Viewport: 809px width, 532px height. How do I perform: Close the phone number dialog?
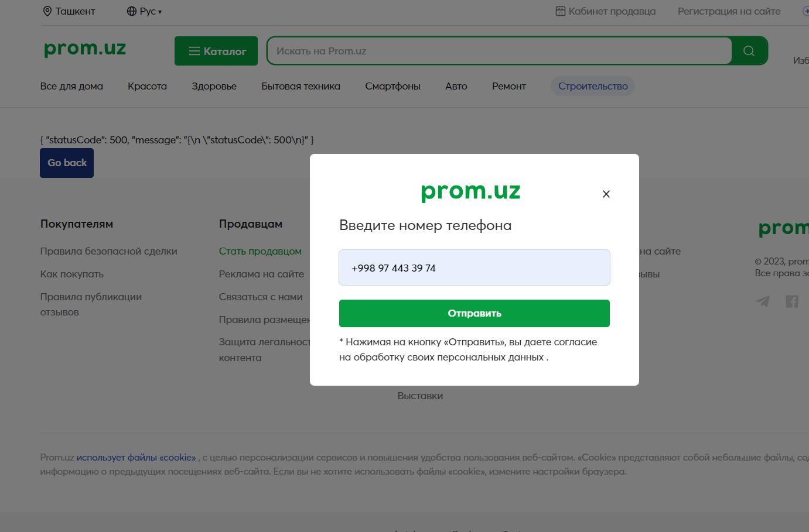pos(606,194)
